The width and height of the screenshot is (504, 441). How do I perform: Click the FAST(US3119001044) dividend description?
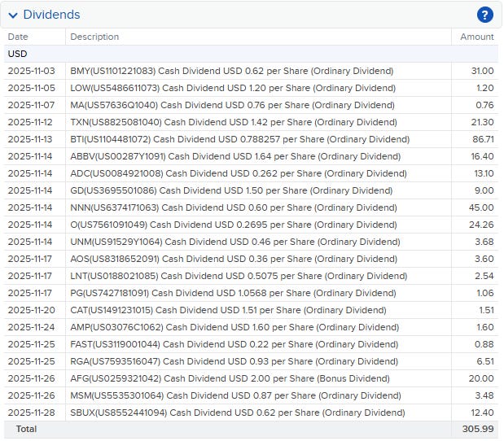[234, 344]
